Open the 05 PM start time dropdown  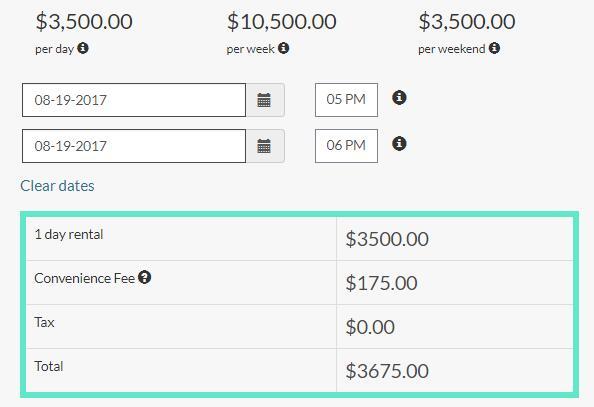tap(346, 100)
